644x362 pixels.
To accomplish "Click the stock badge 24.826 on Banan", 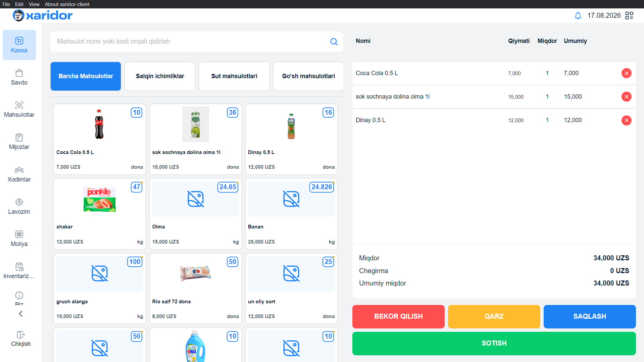I will tap(321, 187).
